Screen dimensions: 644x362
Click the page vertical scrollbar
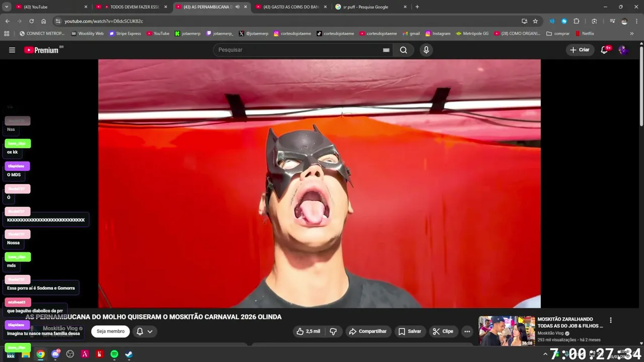tap(641, 85)
